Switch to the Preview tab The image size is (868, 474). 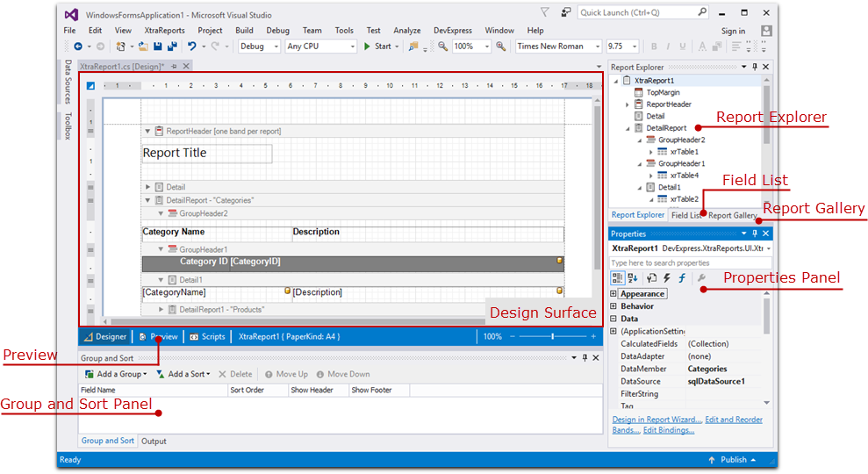158,336
